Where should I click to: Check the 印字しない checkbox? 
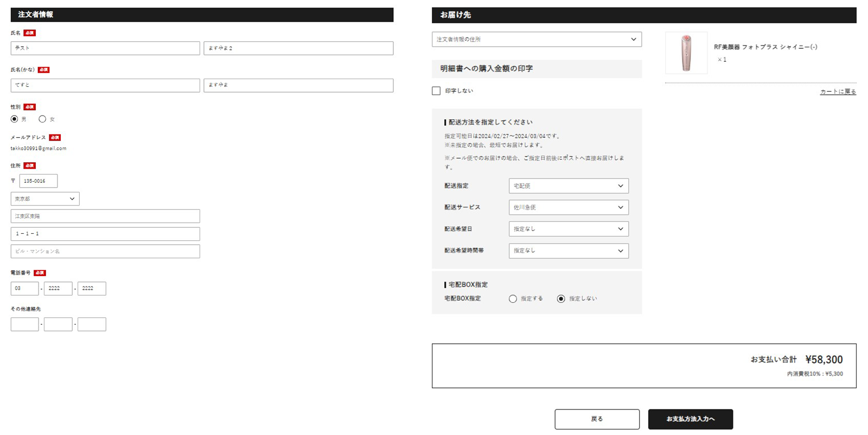pyautogui.click(x=436, y=91)
